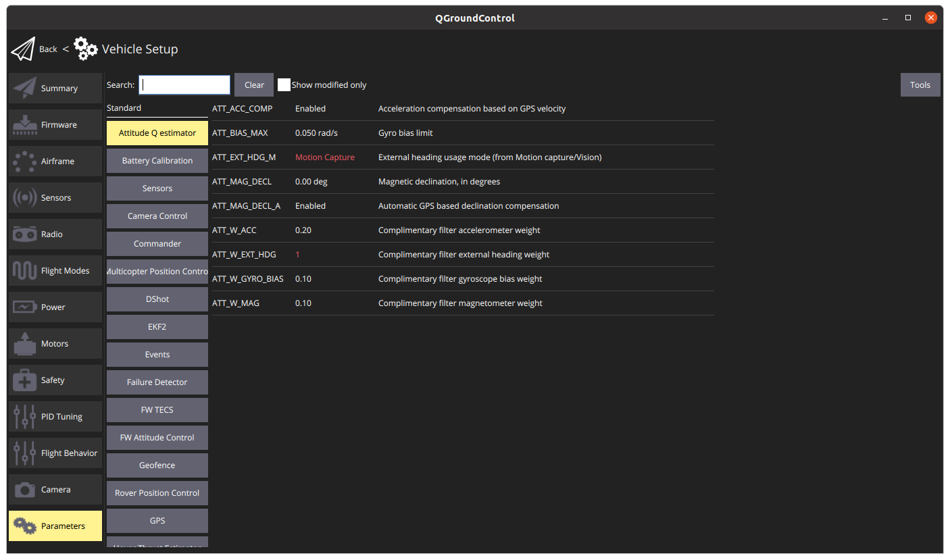Open FW Attitude Control group
The image size is (950, 560).
[x=157, y=438]
